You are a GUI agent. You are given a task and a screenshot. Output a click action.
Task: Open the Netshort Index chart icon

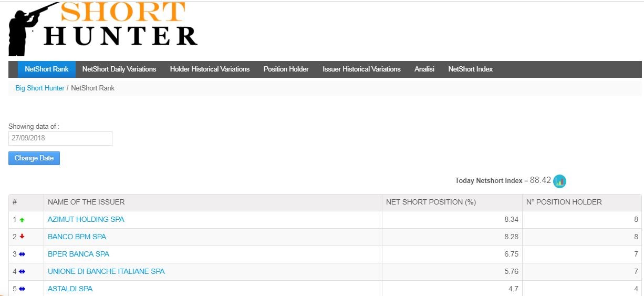(559, 181)
